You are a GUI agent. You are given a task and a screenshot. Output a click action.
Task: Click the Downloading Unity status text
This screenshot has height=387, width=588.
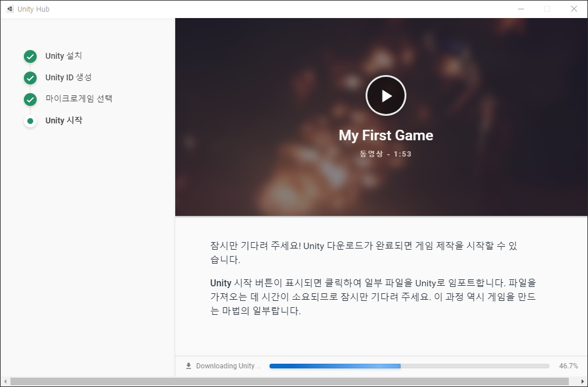(228, 365)
